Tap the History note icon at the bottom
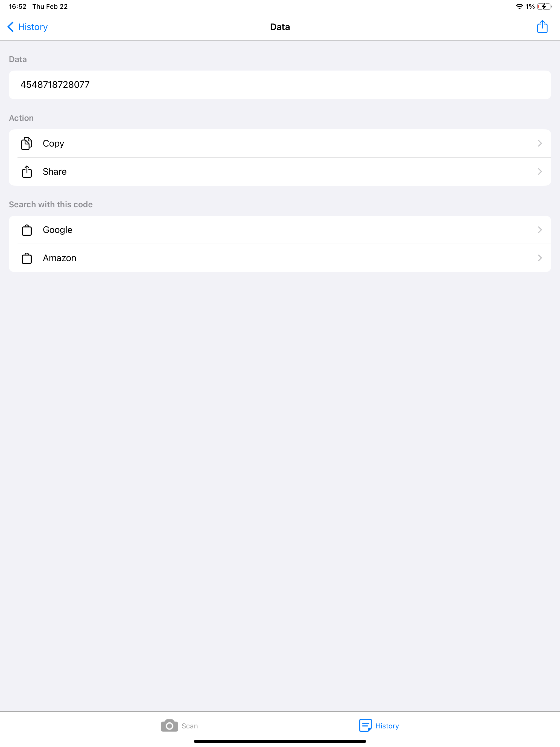The height and width of the screenshot is (747, 560). coord(366,725)
